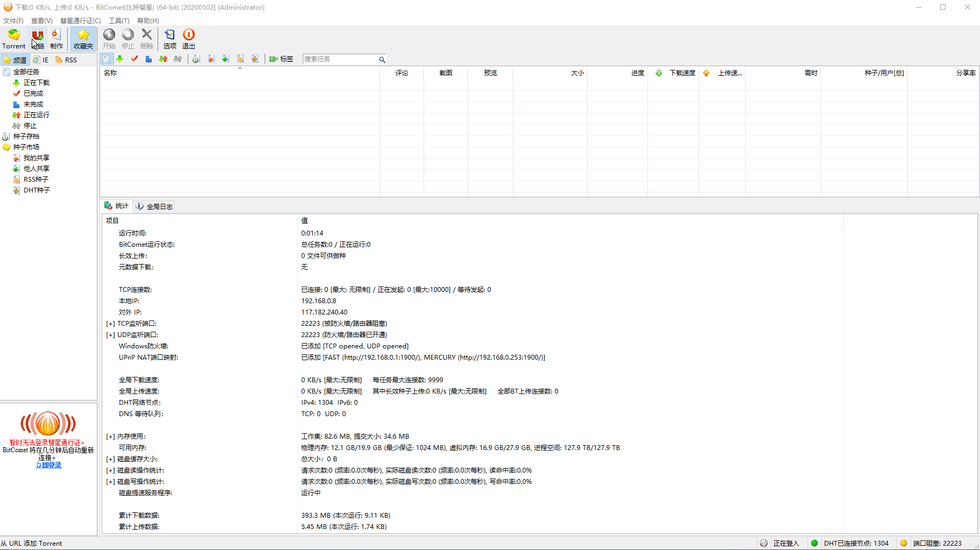980x550 pixels.
Task: Switch to the 频道 sidebar tab
Action: coord(15,60)
